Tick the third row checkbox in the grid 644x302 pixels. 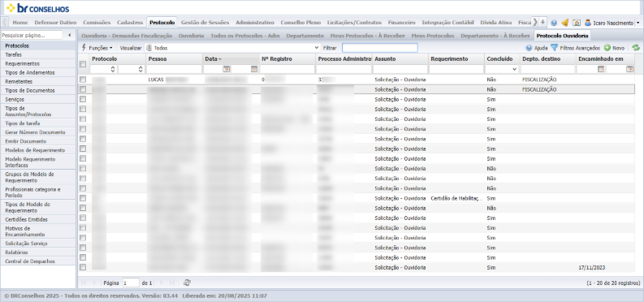point(83,99)
